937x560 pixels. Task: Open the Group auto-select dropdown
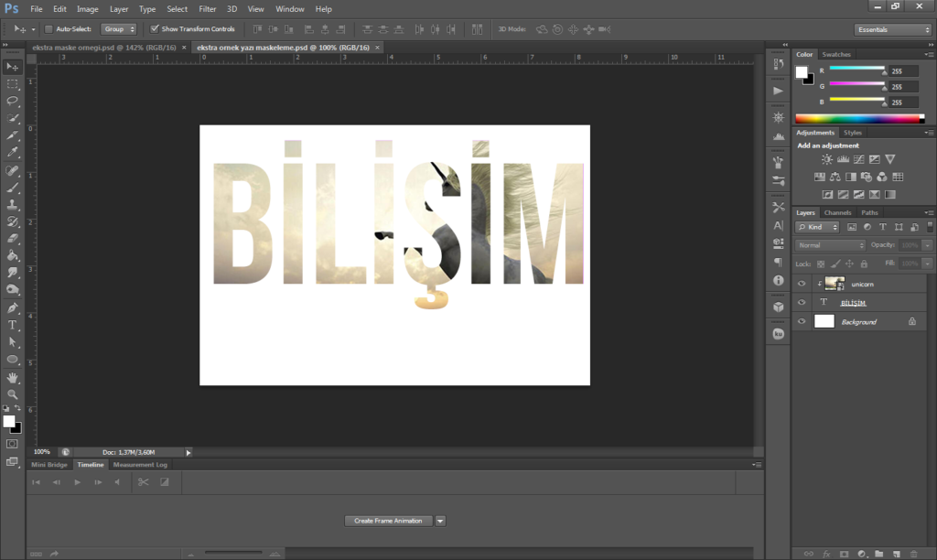point(118,29)
